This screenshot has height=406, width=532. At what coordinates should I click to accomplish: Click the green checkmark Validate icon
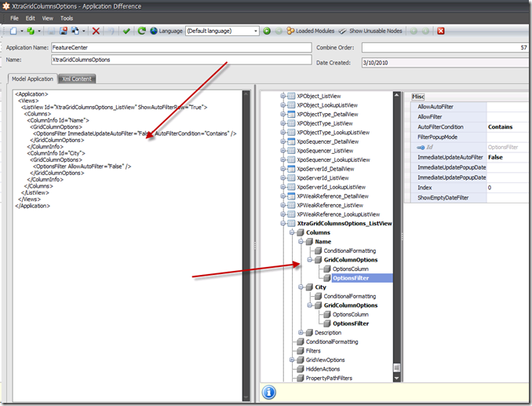pyautogui.click(x=126, y=31)
